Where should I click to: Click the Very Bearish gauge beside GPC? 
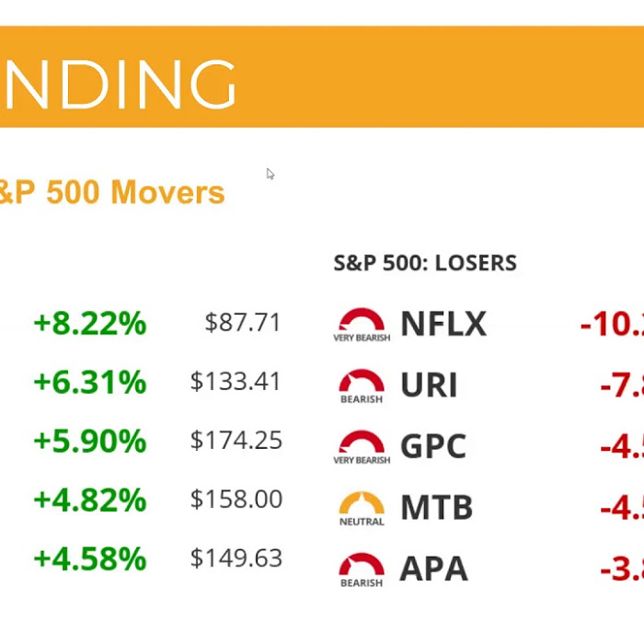[362, 446]
